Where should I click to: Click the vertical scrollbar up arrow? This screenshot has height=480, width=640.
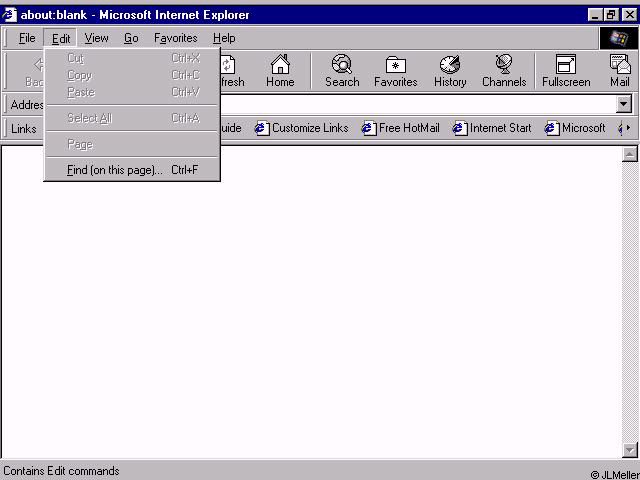629,154
